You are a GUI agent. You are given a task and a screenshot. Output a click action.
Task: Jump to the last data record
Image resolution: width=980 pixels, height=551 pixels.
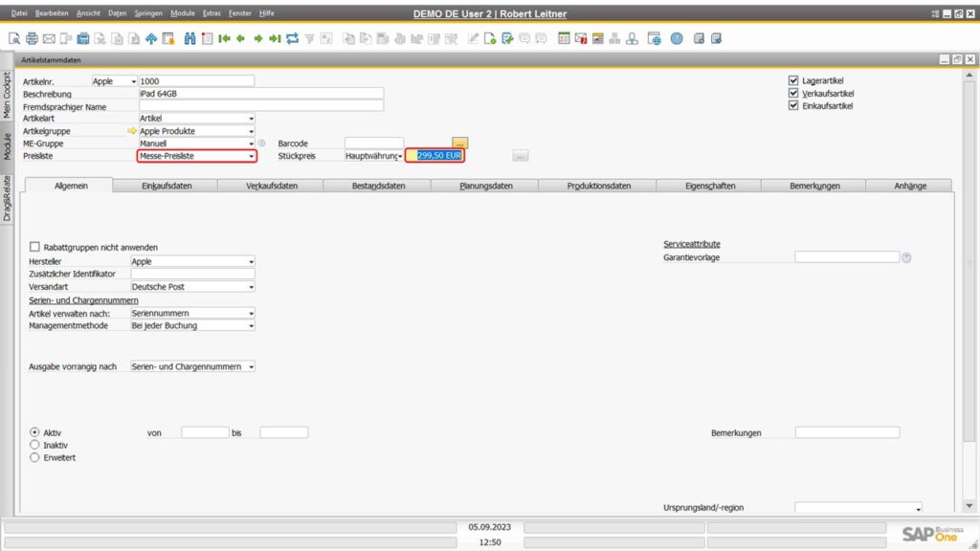pos(275,38)
